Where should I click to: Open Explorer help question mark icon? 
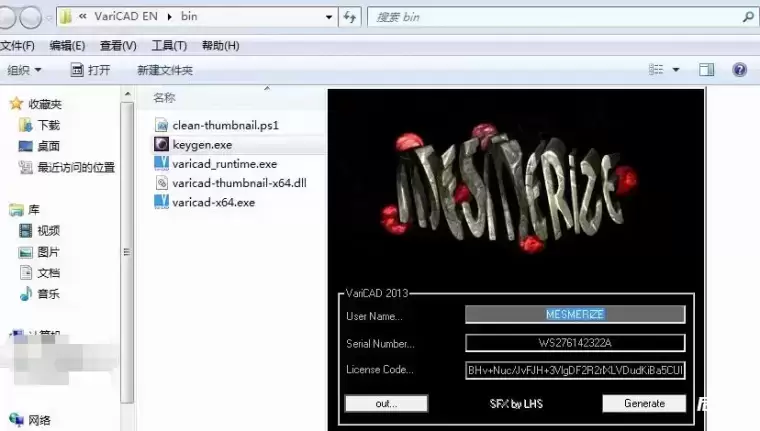(739, 70)
